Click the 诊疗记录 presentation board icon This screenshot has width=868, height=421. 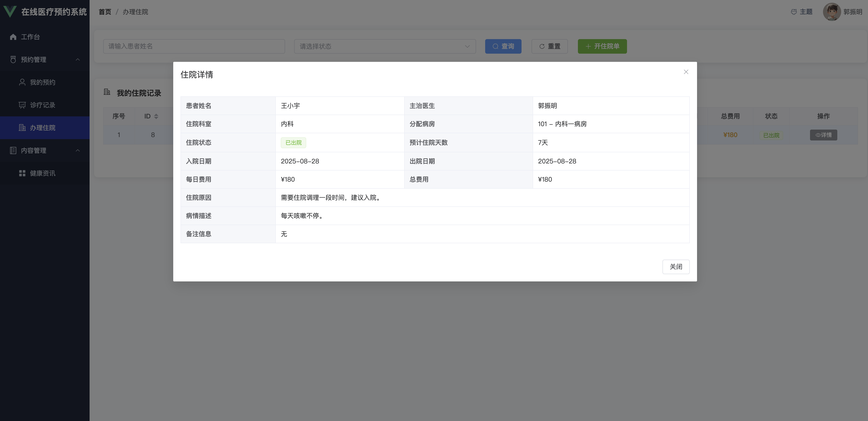22,105
